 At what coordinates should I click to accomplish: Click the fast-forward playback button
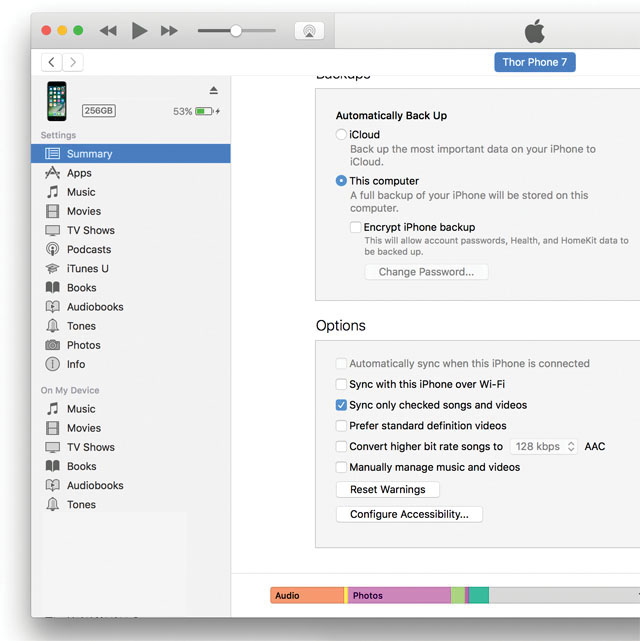[169, 31]
